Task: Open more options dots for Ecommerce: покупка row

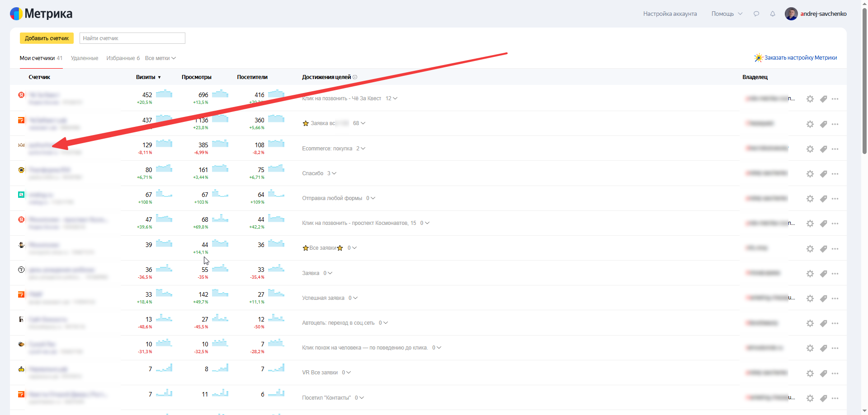Action: click(835, 149)
